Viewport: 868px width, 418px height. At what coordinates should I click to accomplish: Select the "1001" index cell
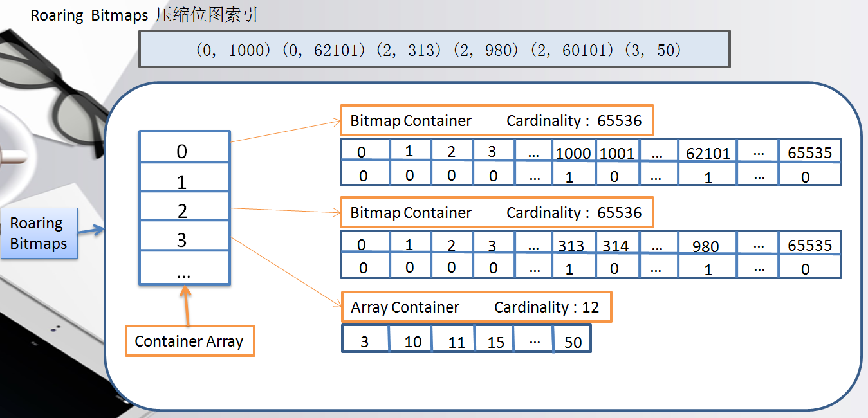[616, 152]
